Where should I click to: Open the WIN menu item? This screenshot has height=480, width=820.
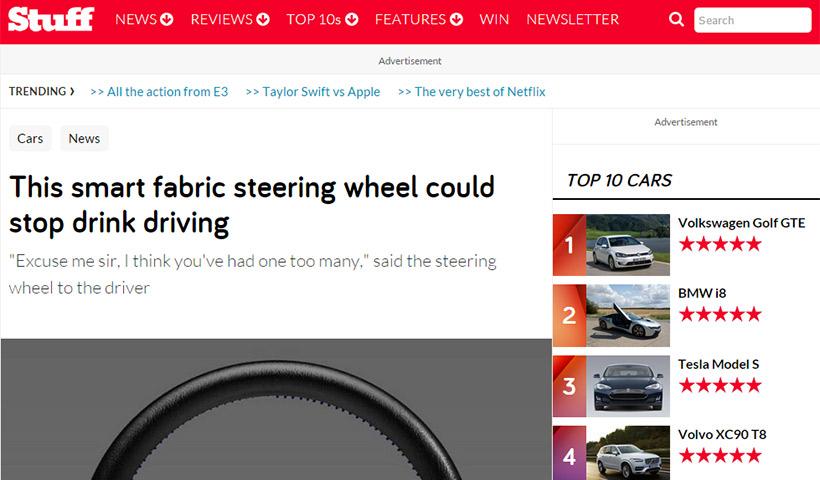point(494,19)
